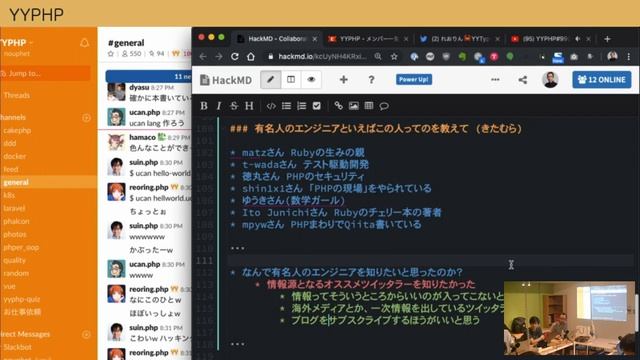
Task: Open the phalcon Slack channel
Action: 16,221
